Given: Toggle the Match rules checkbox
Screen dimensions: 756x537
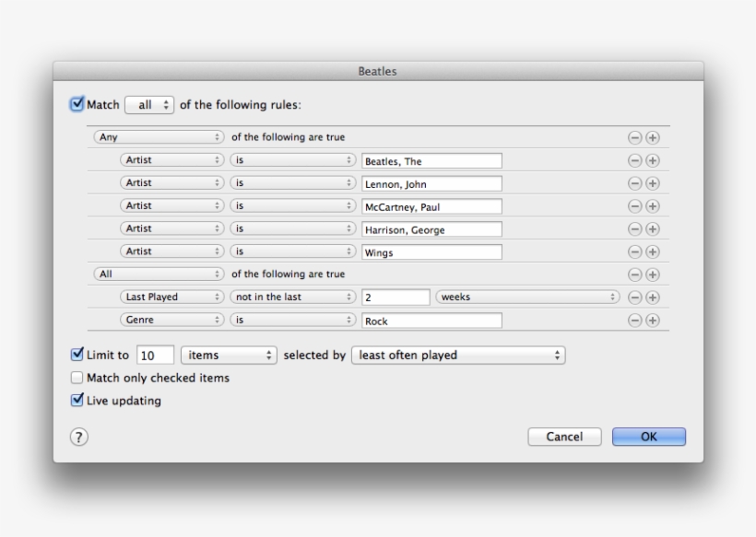Looking at the screenshot, I should [77, 104].
